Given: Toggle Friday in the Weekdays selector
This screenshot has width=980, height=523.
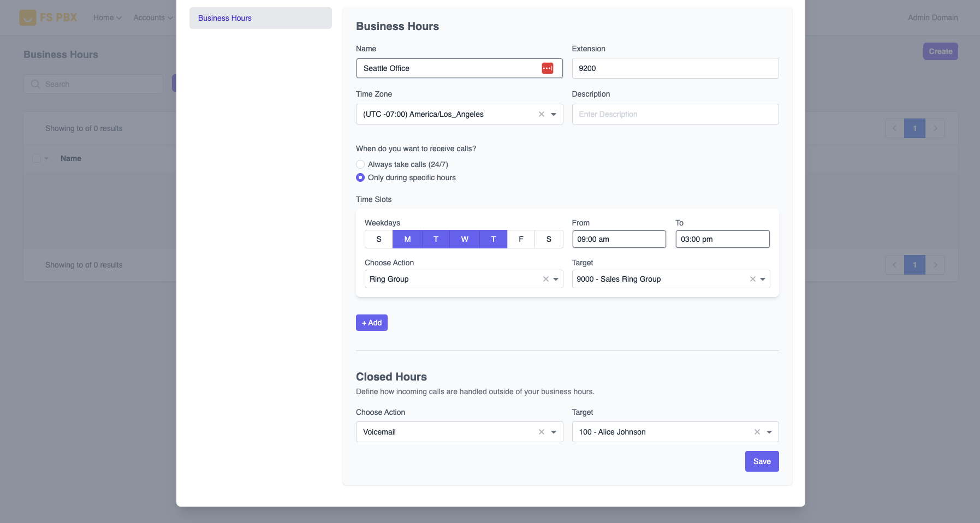Looking at the screenshot, I should coord(521,239).
